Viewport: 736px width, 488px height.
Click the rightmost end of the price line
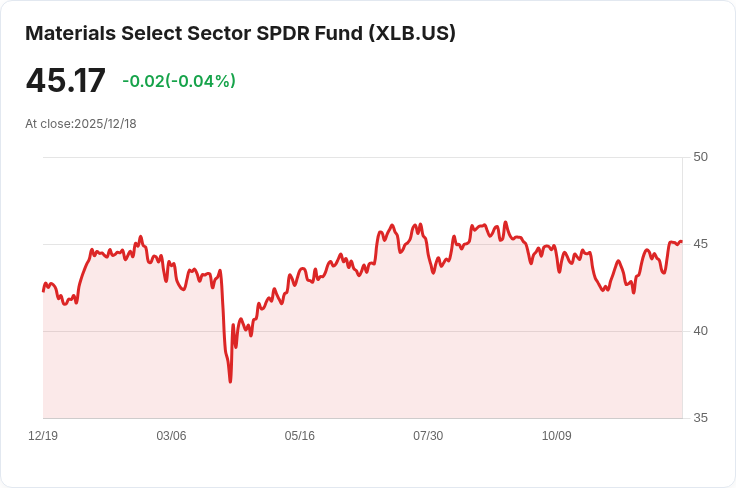coord(682,241)
